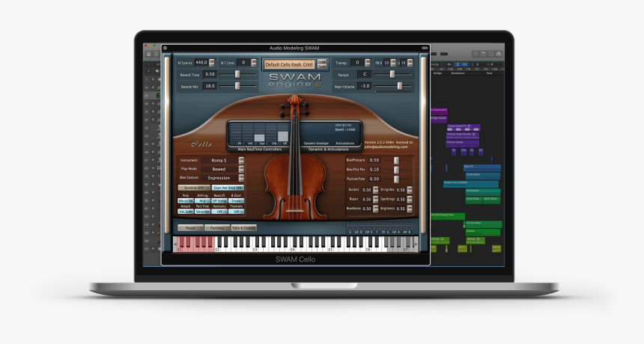644x344 pixels.
Task: Select the Guitars region in Logic
Action: (482, 232)
